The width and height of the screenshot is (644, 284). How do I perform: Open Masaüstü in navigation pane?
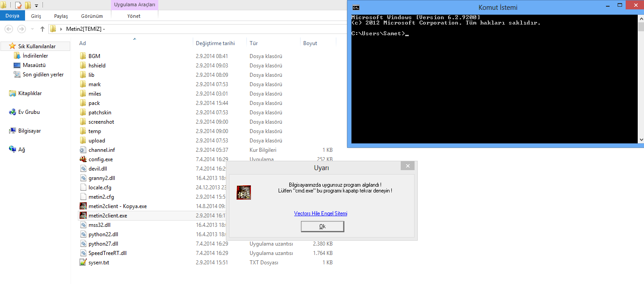pos(34,65)
